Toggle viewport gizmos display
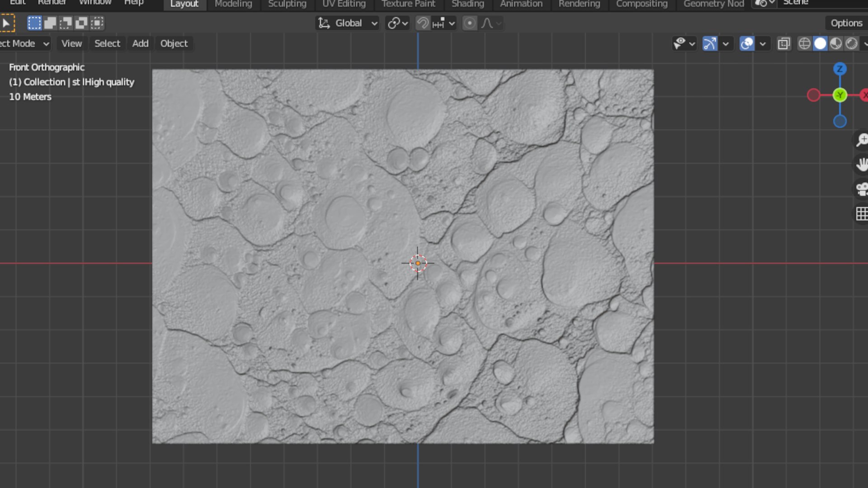The width and height of the screenshot is (868, 488). click(x=710, y=44)
